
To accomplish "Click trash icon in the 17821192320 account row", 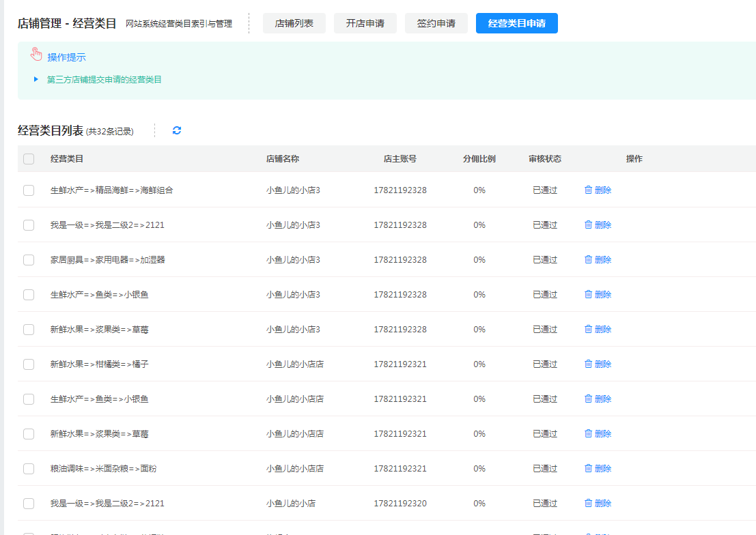I will point(588,503).
